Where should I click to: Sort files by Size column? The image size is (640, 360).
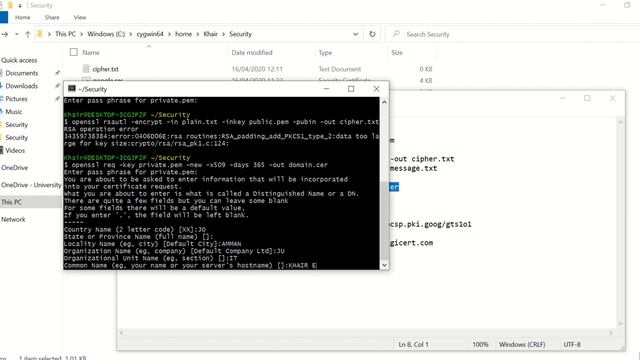pos(397,53)
